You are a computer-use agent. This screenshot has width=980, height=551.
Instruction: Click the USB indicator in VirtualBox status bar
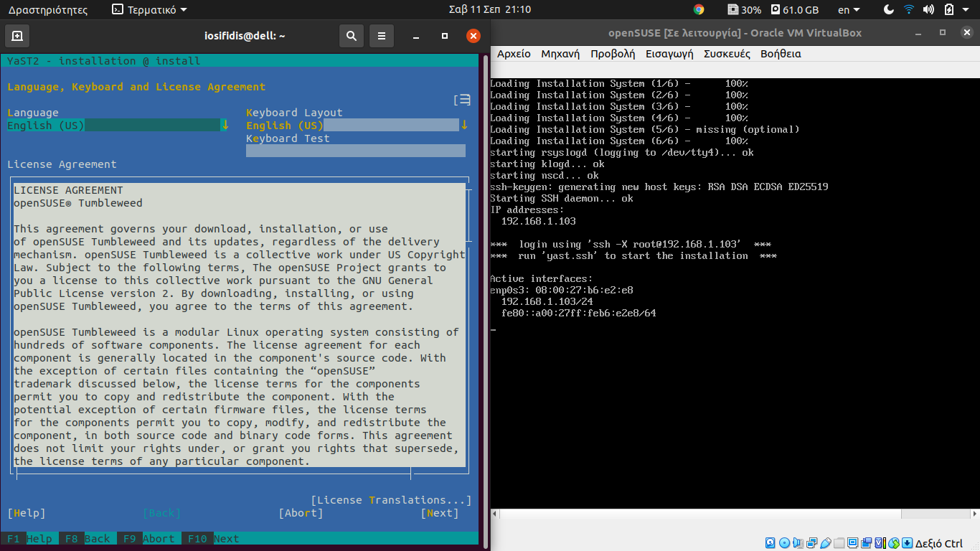(826, 543)
